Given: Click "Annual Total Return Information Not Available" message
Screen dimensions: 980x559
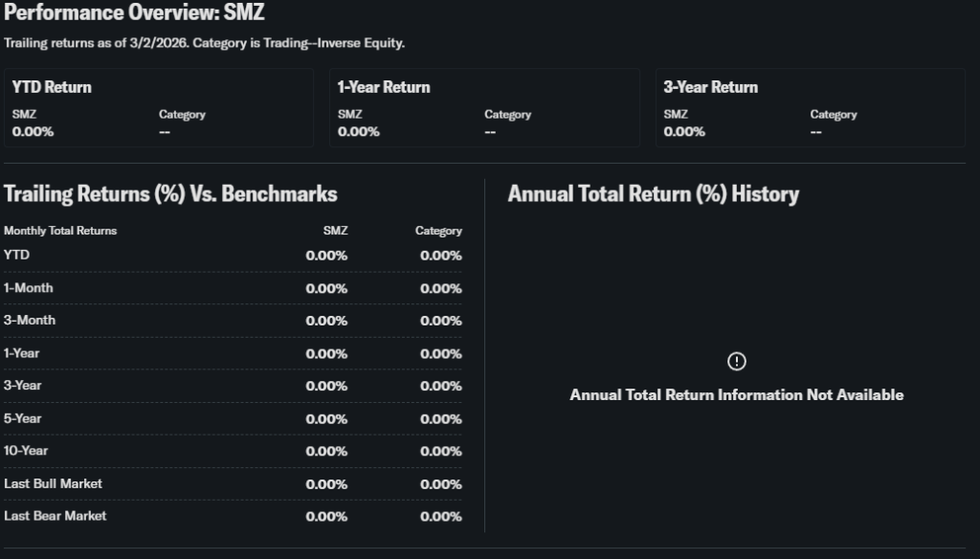Looking at the screenshot, I should pos(736,394).
